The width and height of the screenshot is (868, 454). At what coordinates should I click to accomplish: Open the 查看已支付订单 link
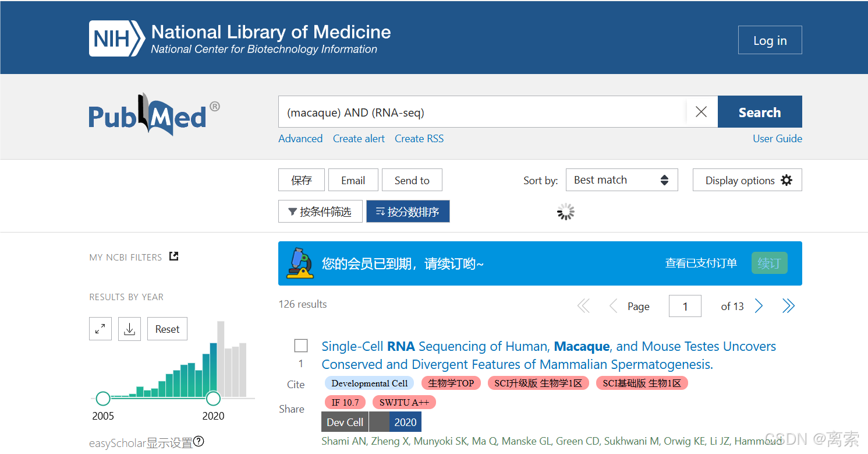[701, 263]
